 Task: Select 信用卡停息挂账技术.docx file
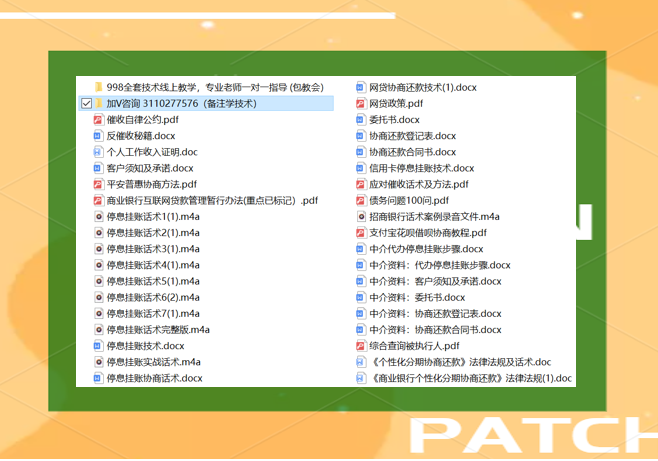pos(421,168)
